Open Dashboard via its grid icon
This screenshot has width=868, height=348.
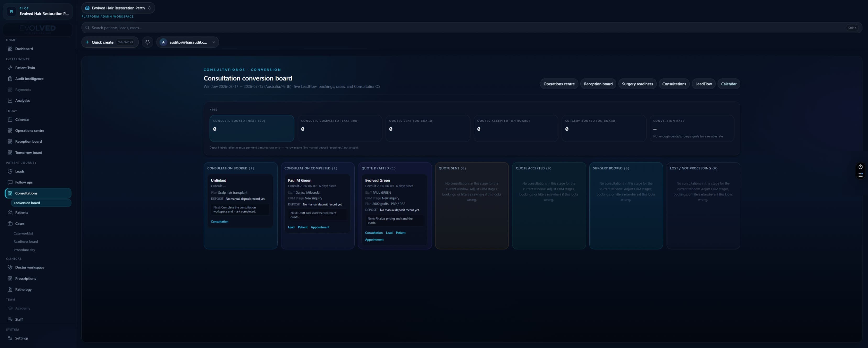pos(10,49)
